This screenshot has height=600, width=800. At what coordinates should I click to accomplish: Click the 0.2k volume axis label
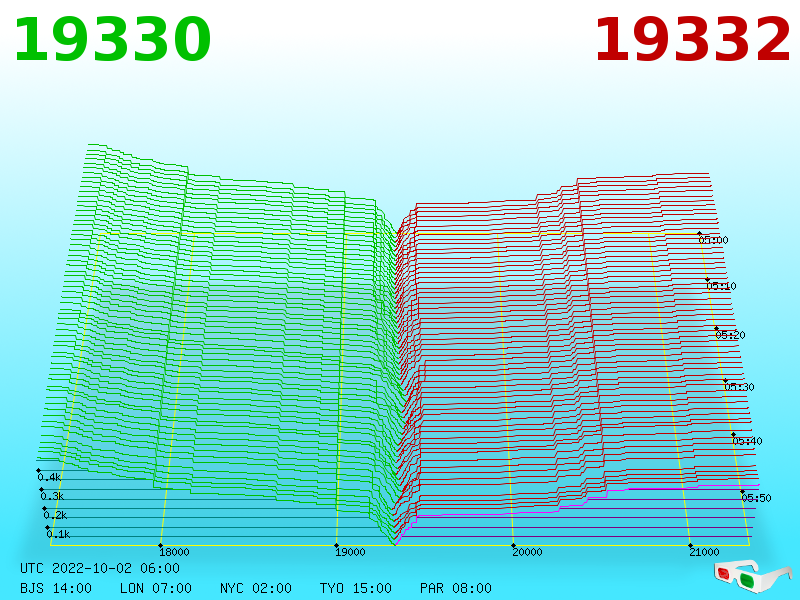click(56, 515)
